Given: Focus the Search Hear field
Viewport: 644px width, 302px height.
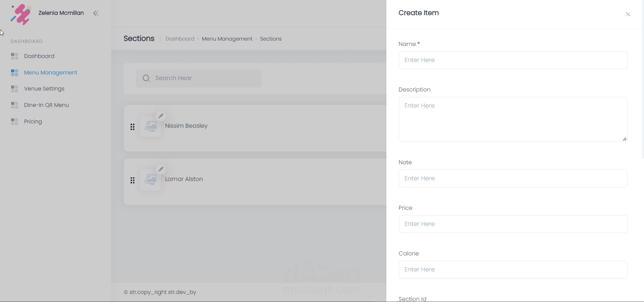Looking at the screenshot, I should point(205,78).
